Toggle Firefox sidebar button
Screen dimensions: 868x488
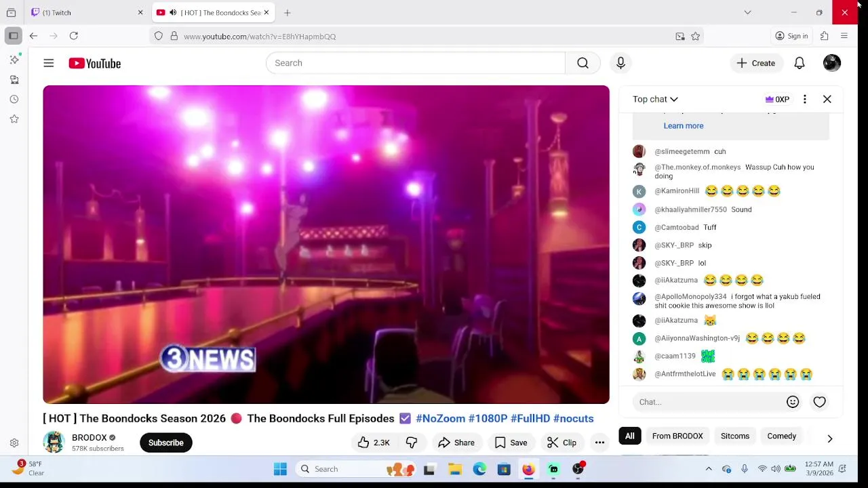pos(13,36)
